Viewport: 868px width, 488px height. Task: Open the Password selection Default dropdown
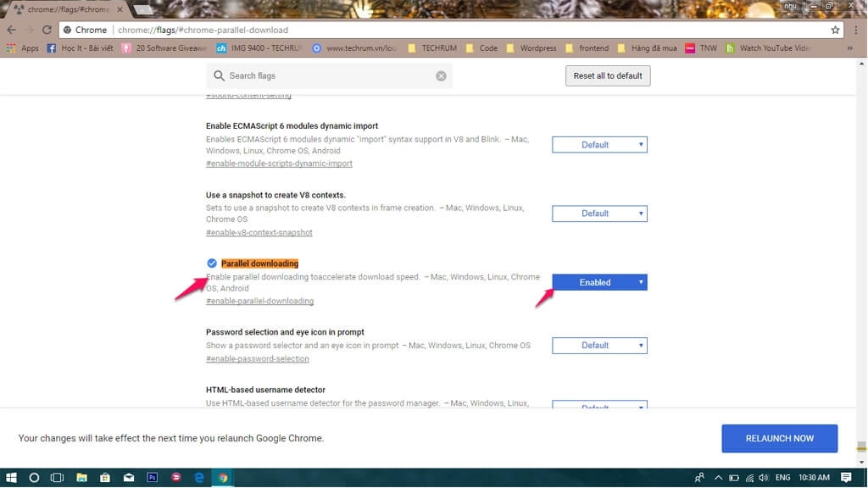pyautogui.click(x=599, y=346)
